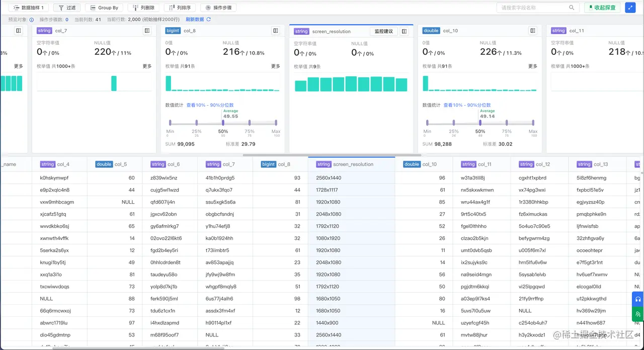Screen dimensions: 644x350
Task: Select the col_5 table column header
Action: tap(115, 164)
